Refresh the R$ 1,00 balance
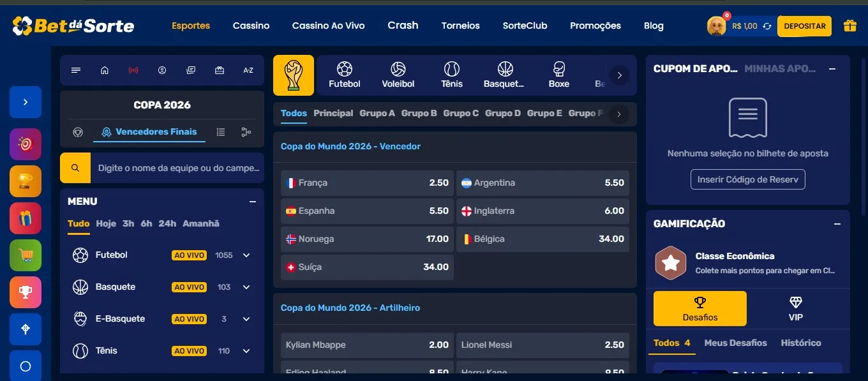This screenshot has width=868, height=381. coord(767,26)
